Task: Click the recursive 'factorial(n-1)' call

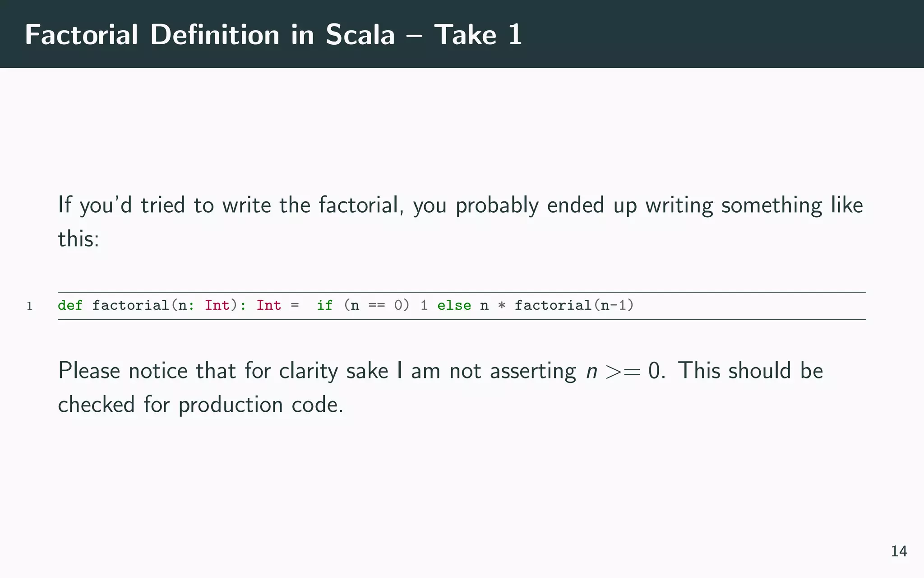Action: [574, 306]
